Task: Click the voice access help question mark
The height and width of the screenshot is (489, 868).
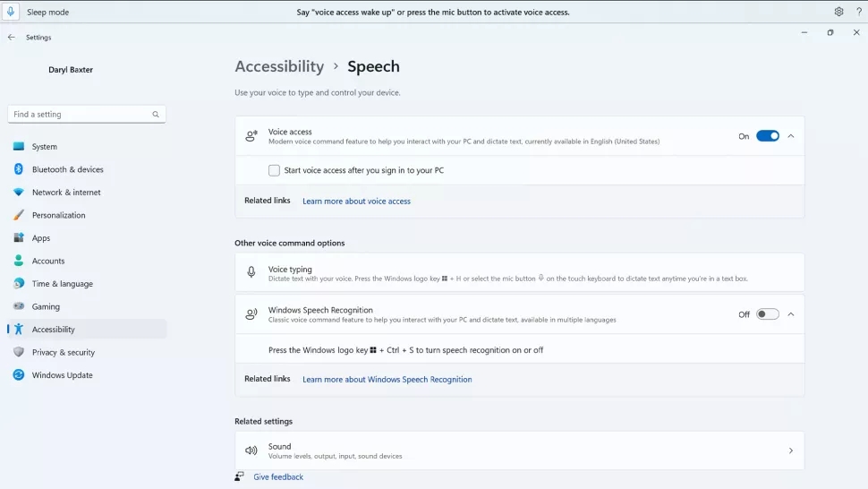Action: coord(858,12)
